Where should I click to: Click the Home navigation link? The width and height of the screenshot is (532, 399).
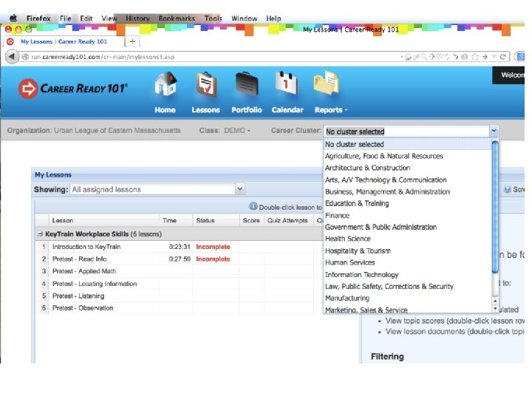tap(165, 110)
